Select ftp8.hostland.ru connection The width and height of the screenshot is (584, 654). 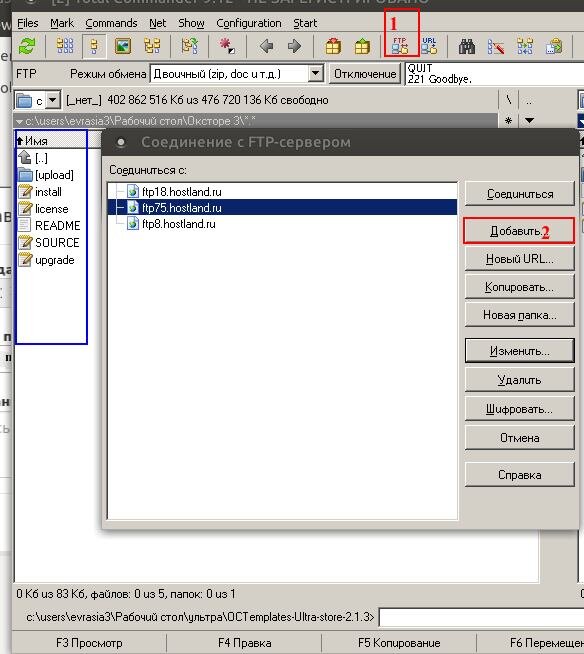point(282,224)
